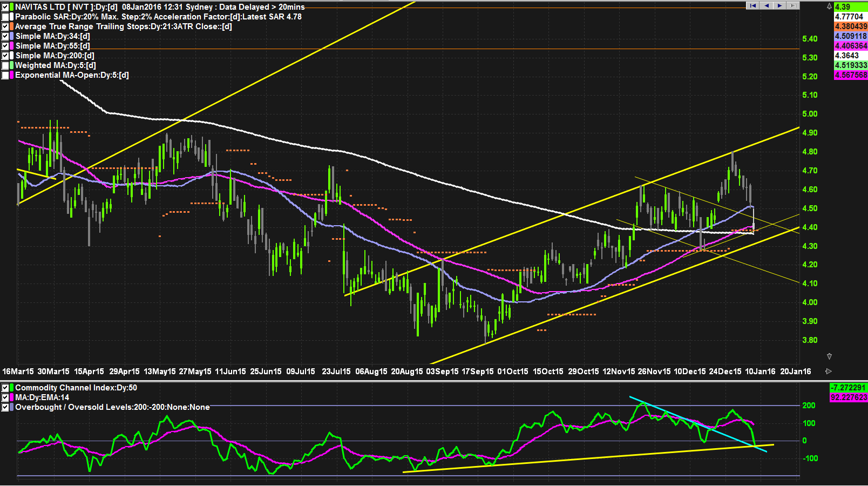The image size is (868, 486).
Task: Click the 4.519333 Weighted MA value box
Action: [851, 65]
